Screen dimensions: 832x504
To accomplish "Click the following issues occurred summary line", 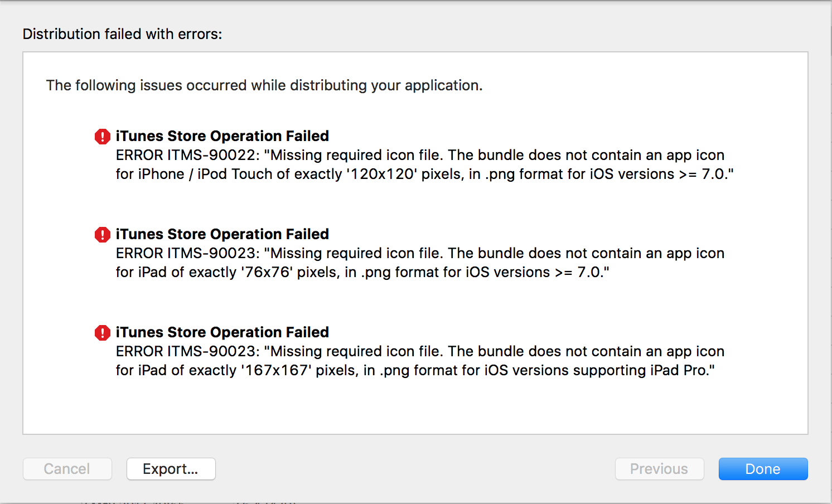I will point(264,85).
